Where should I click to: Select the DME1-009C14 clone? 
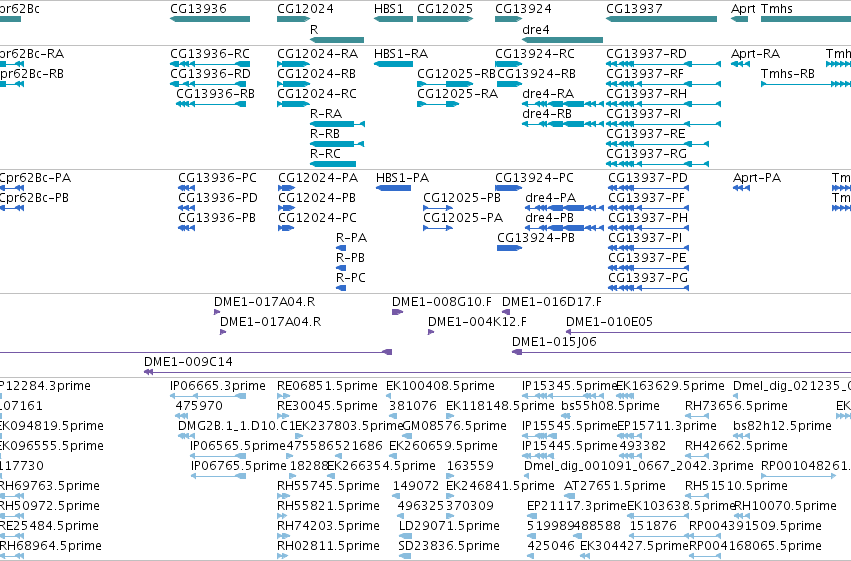click(x=188, y=362)
